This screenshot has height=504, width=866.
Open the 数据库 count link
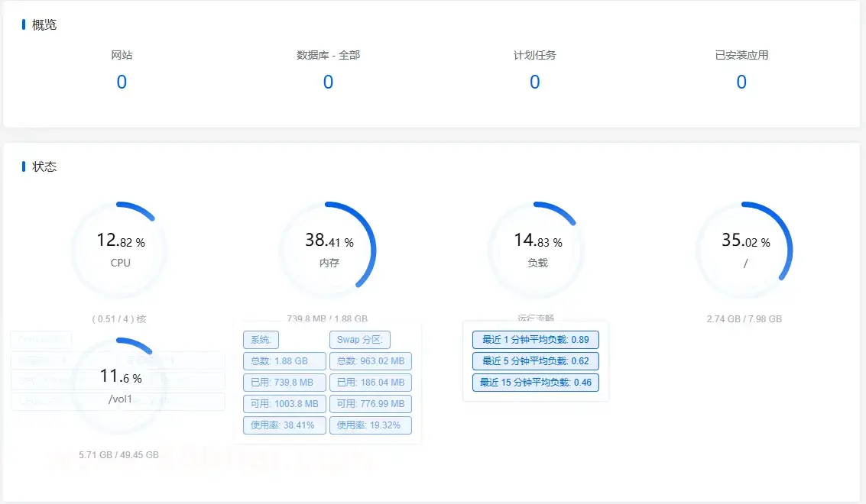(328, 82)
